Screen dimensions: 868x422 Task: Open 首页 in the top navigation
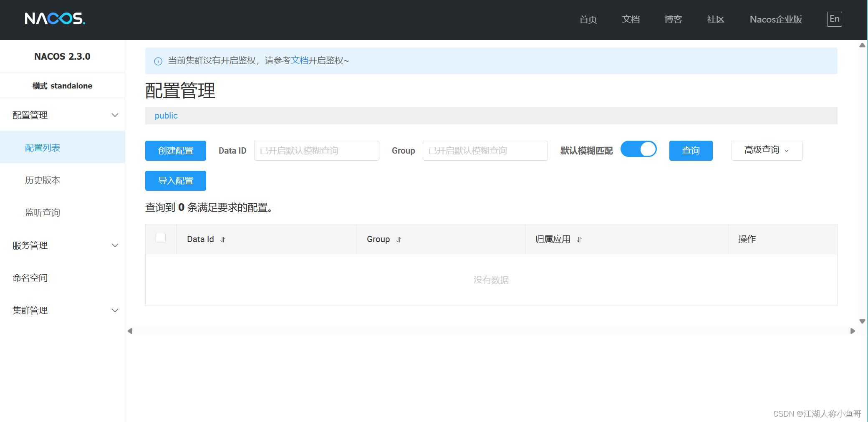point(588,19)
